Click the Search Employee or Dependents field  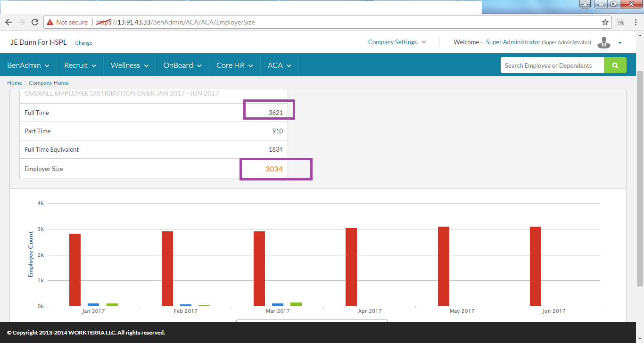click(x=552, y=65)
